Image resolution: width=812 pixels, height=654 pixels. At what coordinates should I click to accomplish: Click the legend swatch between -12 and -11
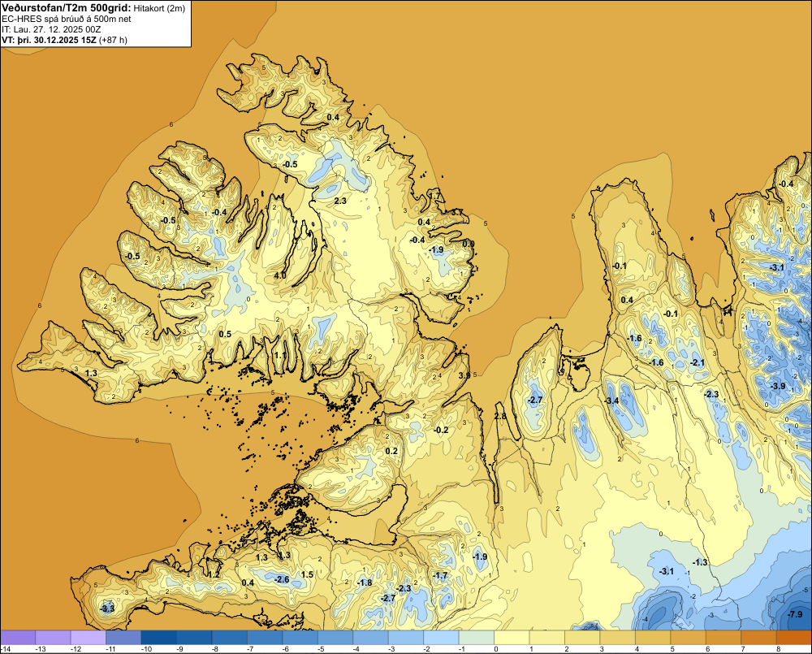click(89, 638)
